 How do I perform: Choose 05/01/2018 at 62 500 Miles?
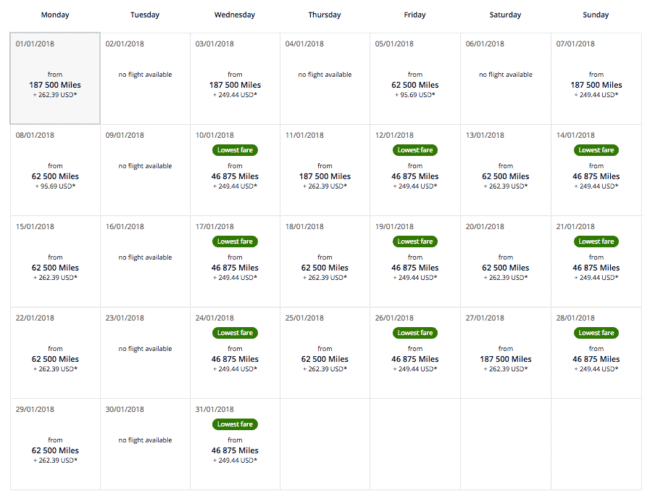[415, 79]
